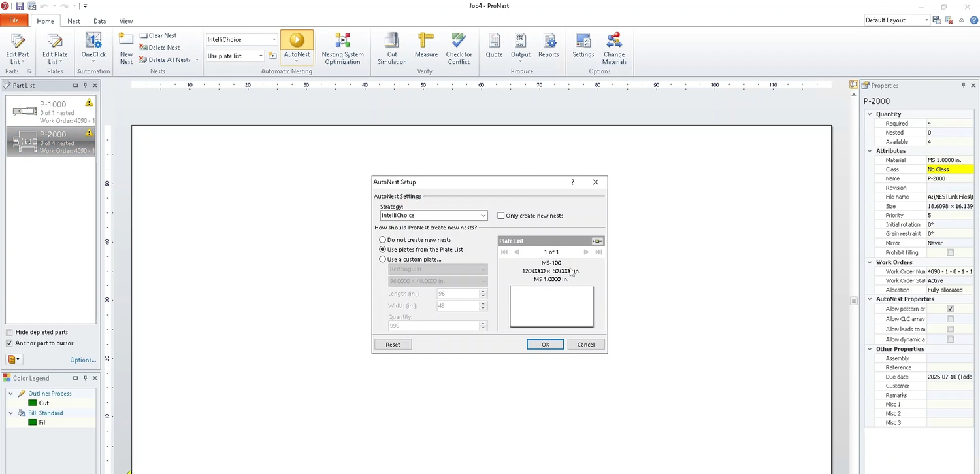The image size is (980, 474).
Task: Toggle Allow CLC array checkbox
Action: tap(950, 319)
